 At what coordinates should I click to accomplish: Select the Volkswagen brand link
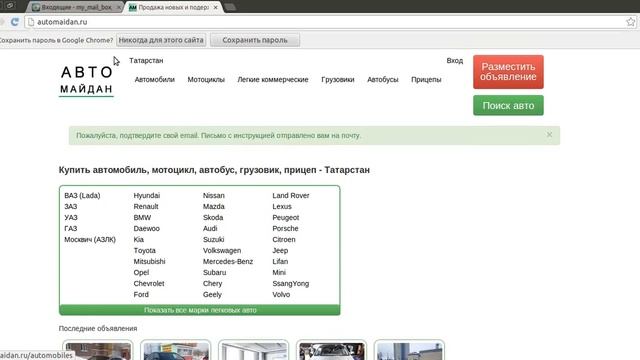pyautogui.click(x=222, y=251)
